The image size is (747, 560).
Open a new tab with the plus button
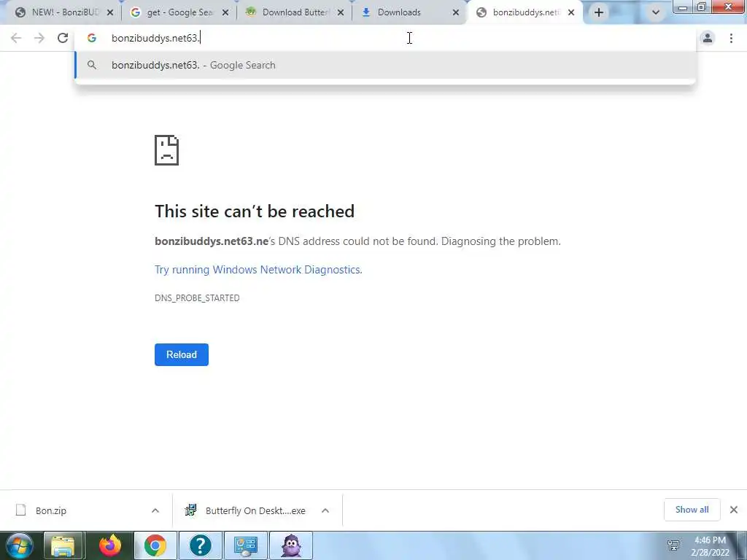click(599, 12)
